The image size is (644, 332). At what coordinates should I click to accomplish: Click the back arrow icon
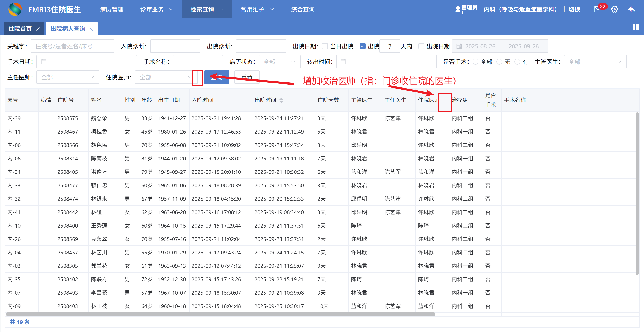click(631, 9)
